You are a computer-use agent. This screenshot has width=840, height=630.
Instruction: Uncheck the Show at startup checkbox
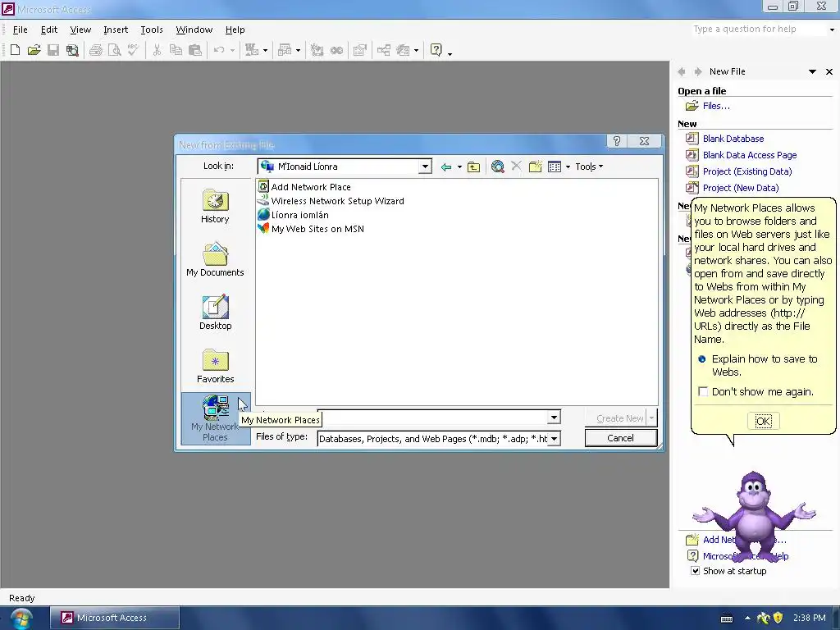[x=695, y=571]
